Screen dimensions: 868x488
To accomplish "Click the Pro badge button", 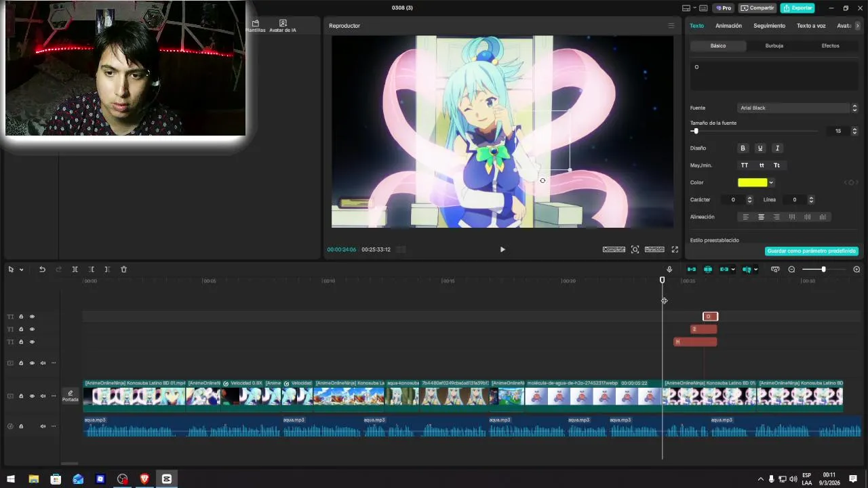I will tap(724, 8).
